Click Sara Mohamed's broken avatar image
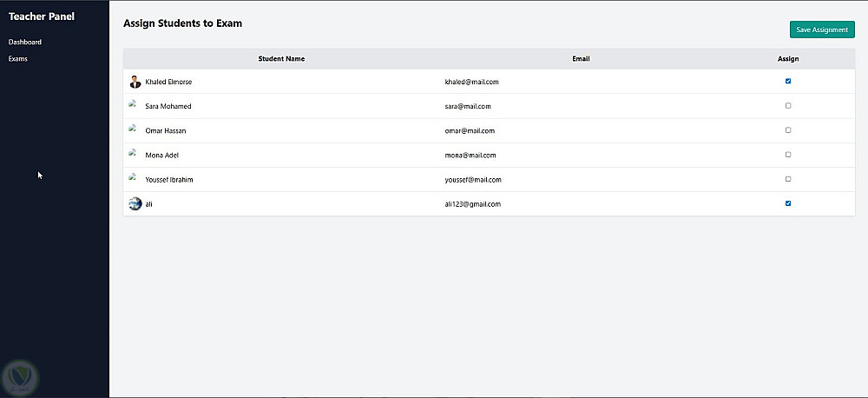 coord(134,105)
